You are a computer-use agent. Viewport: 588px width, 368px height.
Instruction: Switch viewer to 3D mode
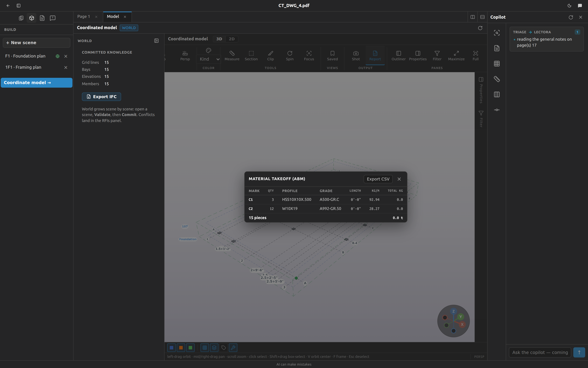219,39
